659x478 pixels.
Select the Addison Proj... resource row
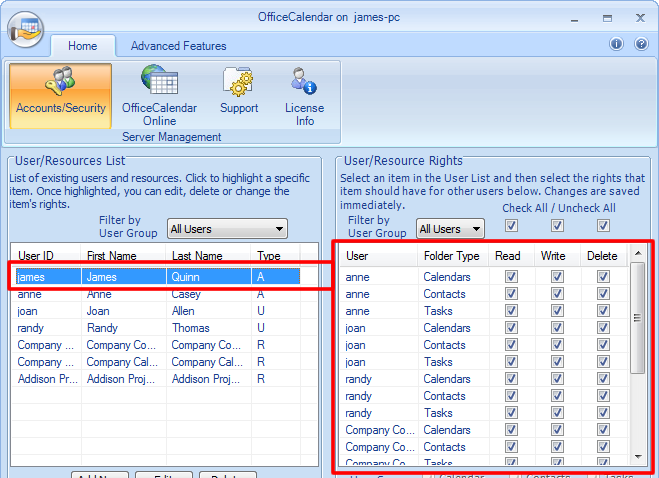[158, 379]
